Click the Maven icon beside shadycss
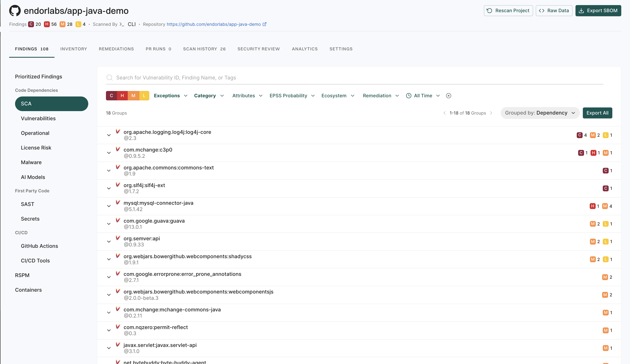The image size is (630, 364). [118, 256]
